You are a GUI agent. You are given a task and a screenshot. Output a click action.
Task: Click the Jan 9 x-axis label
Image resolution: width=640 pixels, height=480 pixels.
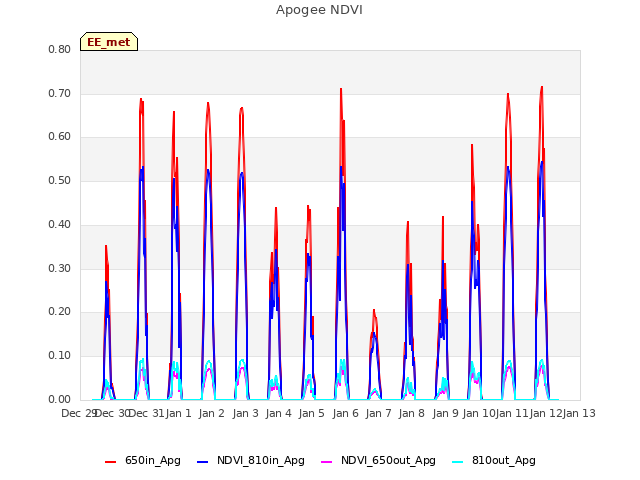(446, 413)
